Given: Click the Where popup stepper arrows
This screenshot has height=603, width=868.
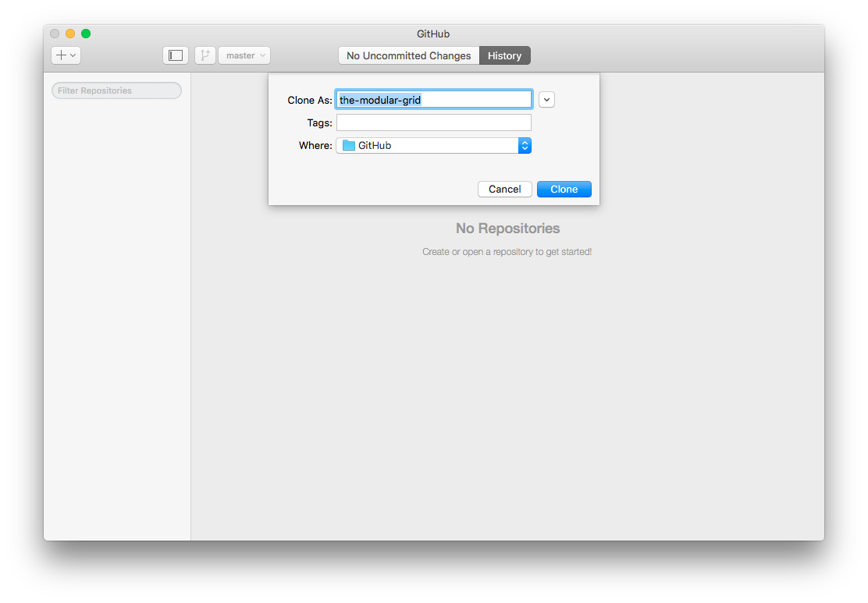Looking at the screenshot, I should pos(525,146).
